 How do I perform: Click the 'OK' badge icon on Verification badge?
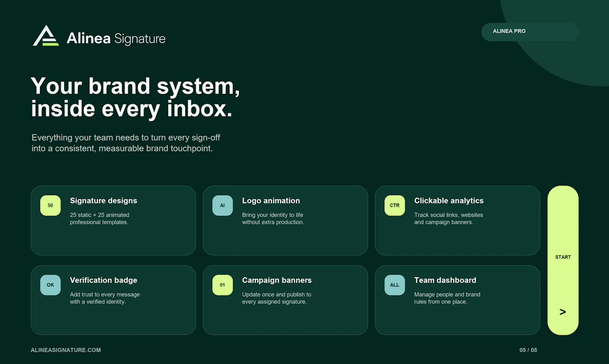click(50, 285)
